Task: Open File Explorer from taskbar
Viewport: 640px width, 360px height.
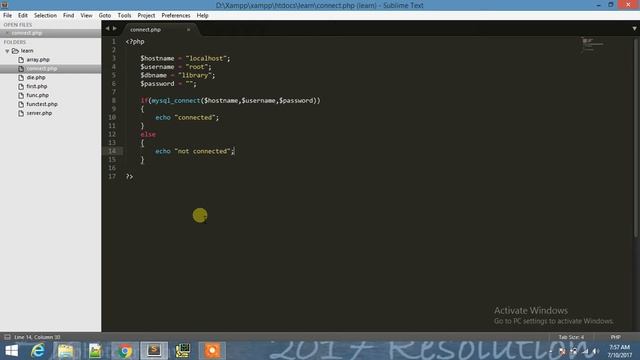Action: click(65, 351)
